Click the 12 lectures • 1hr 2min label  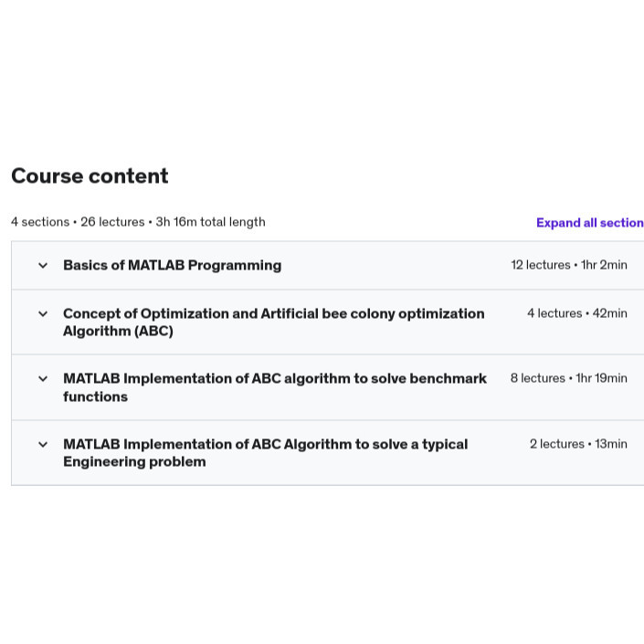pos(569,265)
